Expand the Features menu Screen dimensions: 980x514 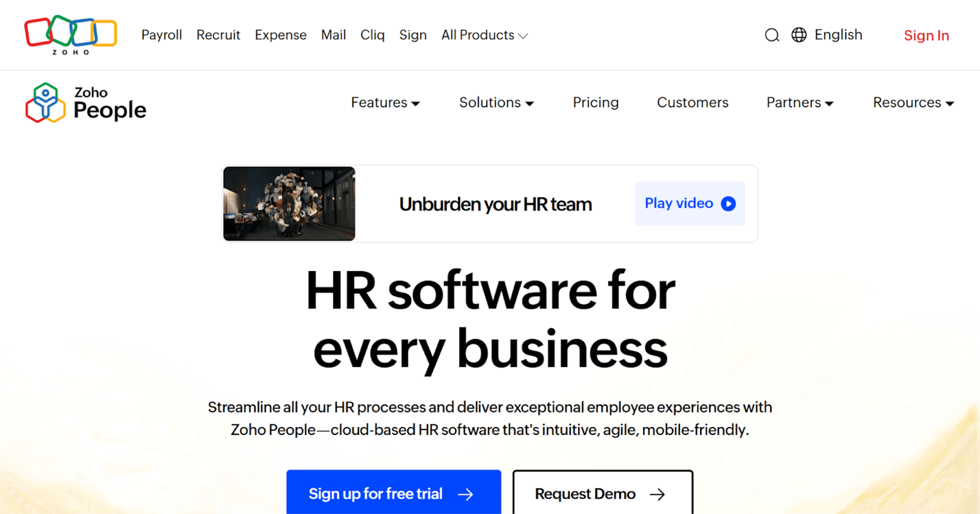[385, 102]
